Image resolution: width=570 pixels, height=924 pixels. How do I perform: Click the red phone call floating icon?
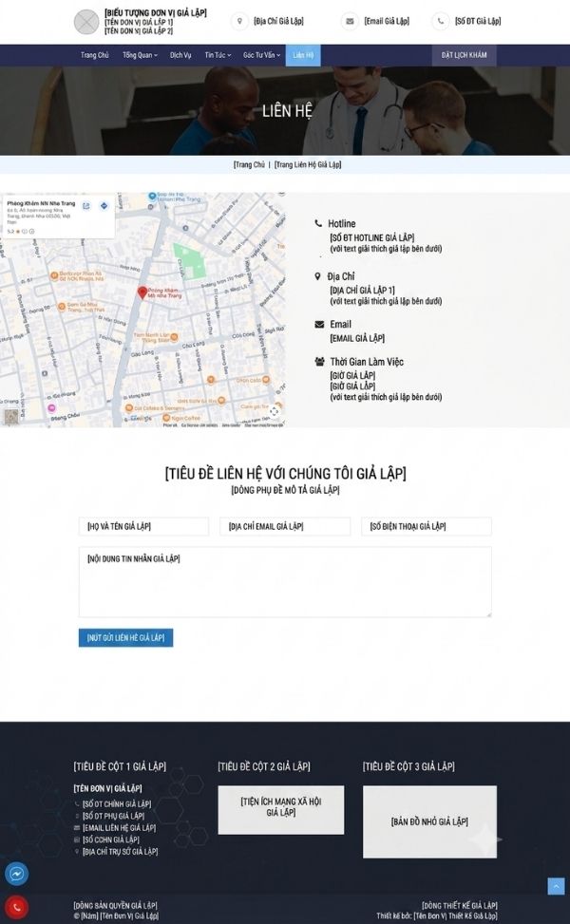[x=16, y=907]
